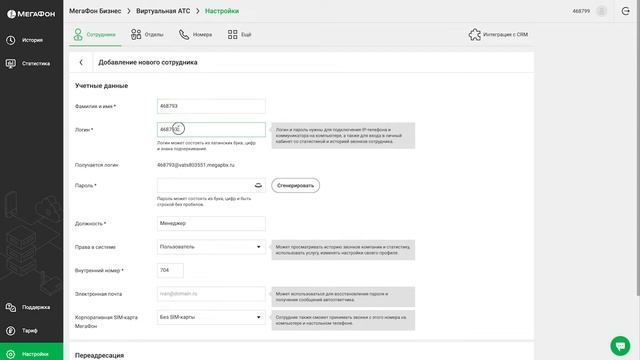Expand the Права в системе dropdown

coord(211,247)
